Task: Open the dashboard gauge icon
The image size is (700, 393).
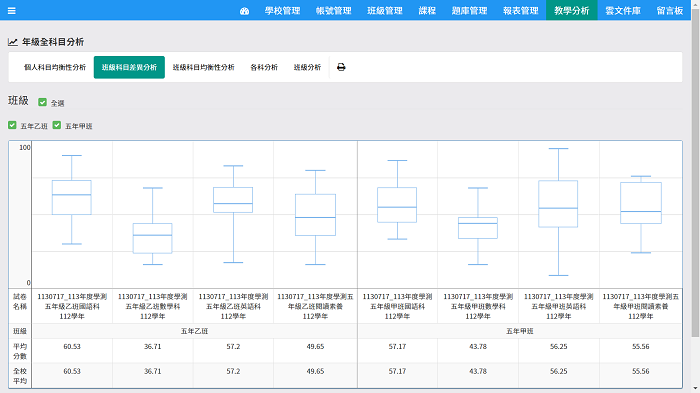Action: 244,11
